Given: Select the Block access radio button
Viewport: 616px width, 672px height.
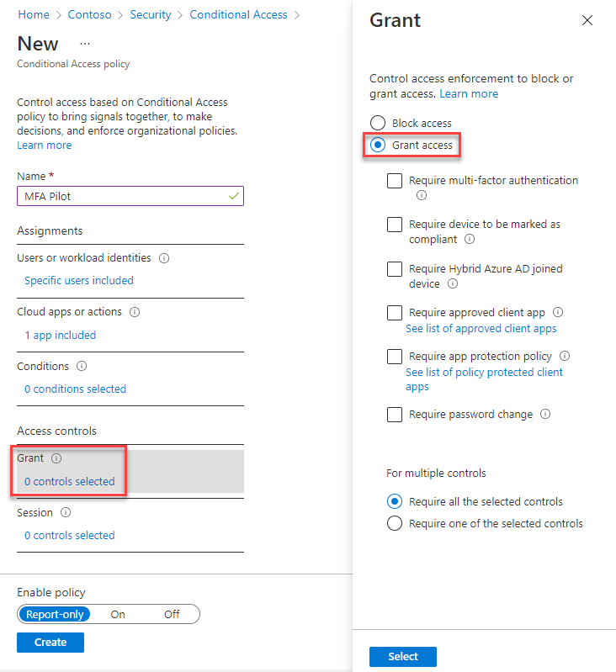Looking at the screenshot, I should coord(378,124).
